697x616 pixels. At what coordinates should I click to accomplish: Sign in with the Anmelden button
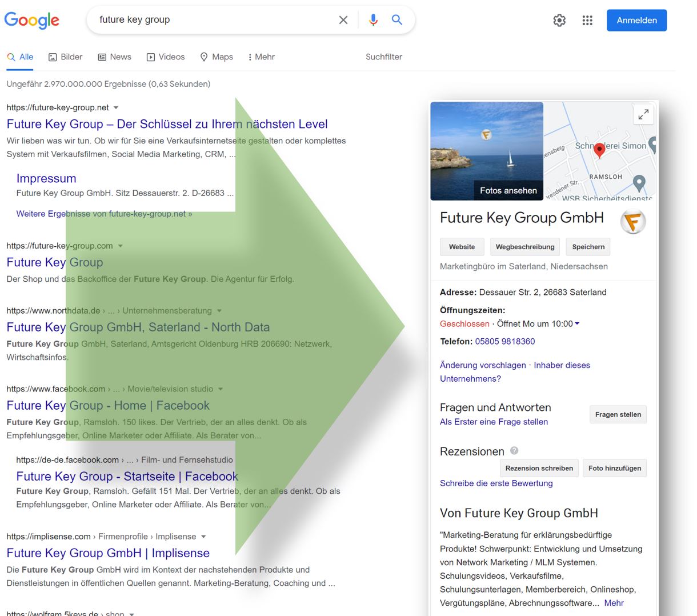(x=636, y=21)
